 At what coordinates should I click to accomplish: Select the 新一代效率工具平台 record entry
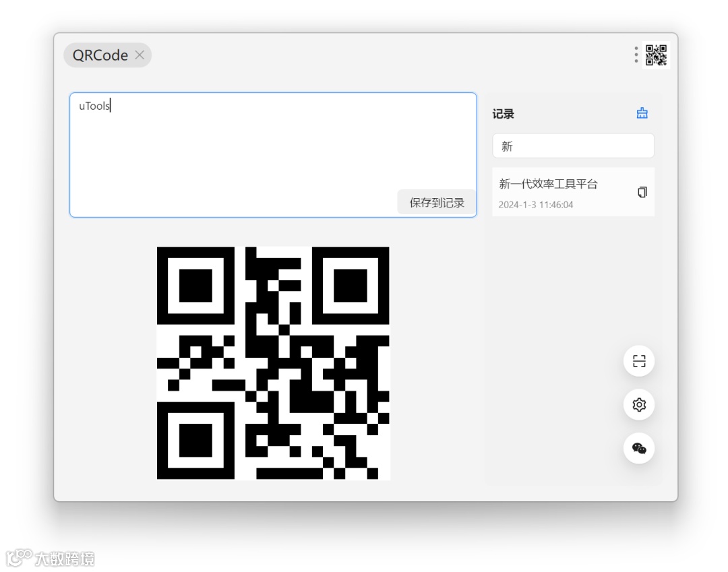pos(574,192)
